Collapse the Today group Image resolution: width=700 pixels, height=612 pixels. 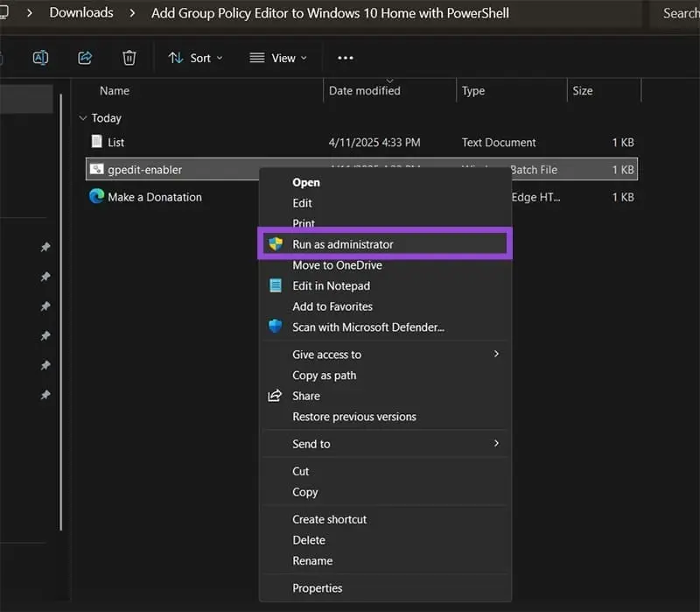(82, 118)
